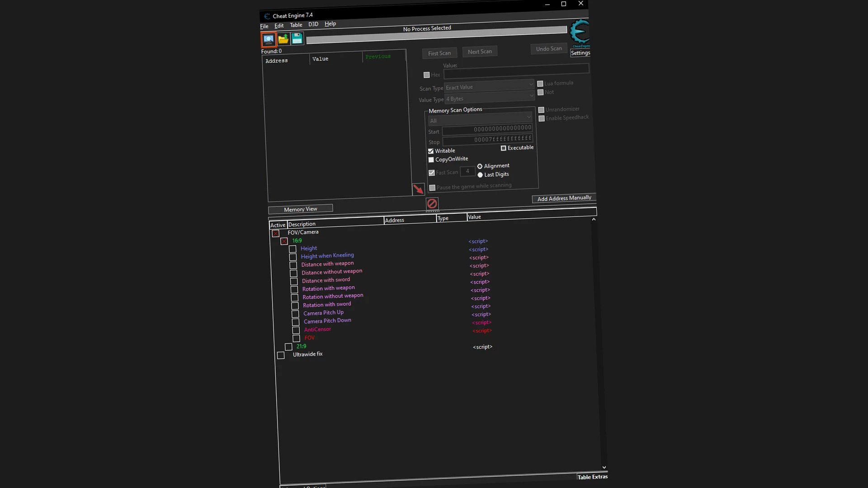This screenshot has height=488, width=868.
Task: Click the Start address field
Action: pos(487,130)
